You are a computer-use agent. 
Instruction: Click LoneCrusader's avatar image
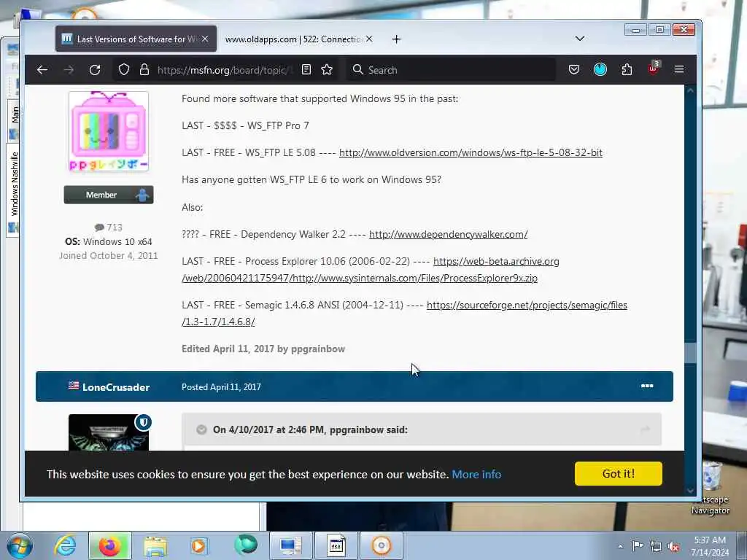coord(109,432)
